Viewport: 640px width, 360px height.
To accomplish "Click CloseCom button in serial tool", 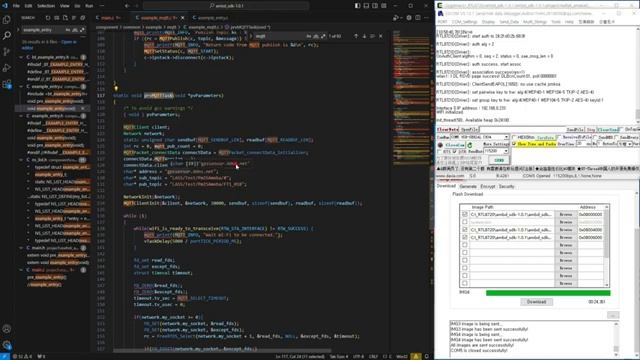I will (454, 145).
